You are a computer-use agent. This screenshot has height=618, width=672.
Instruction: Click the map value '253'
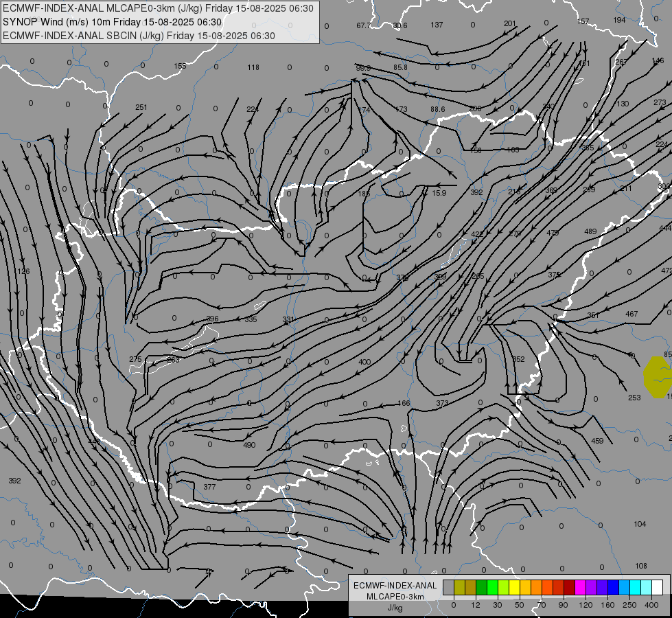pos(634,398)
